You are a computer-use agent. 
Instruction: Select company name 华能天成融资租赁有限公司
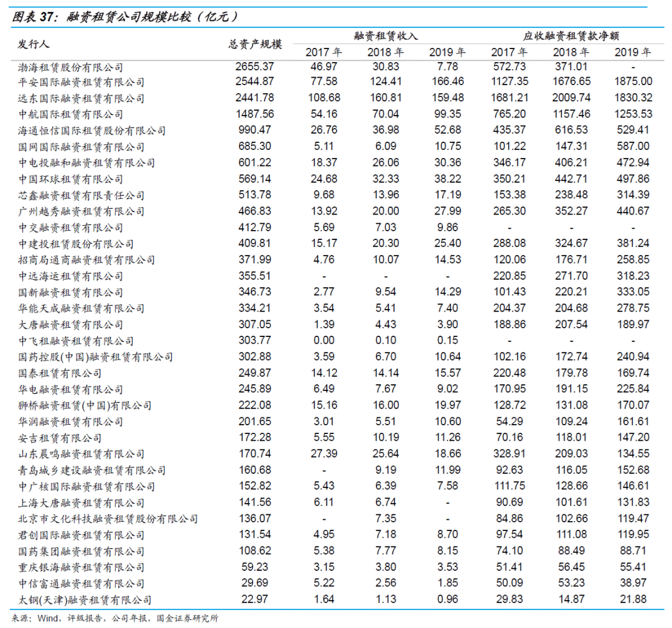(81, 308)
